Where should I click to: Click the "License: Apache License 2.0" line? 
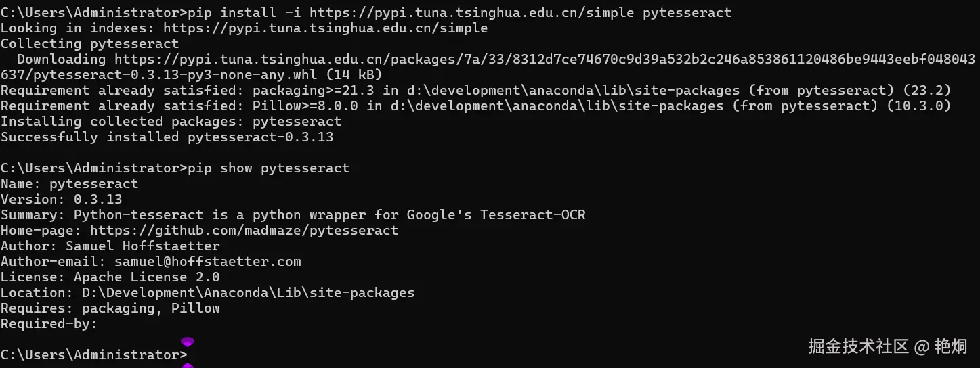[x=110, y=277]
